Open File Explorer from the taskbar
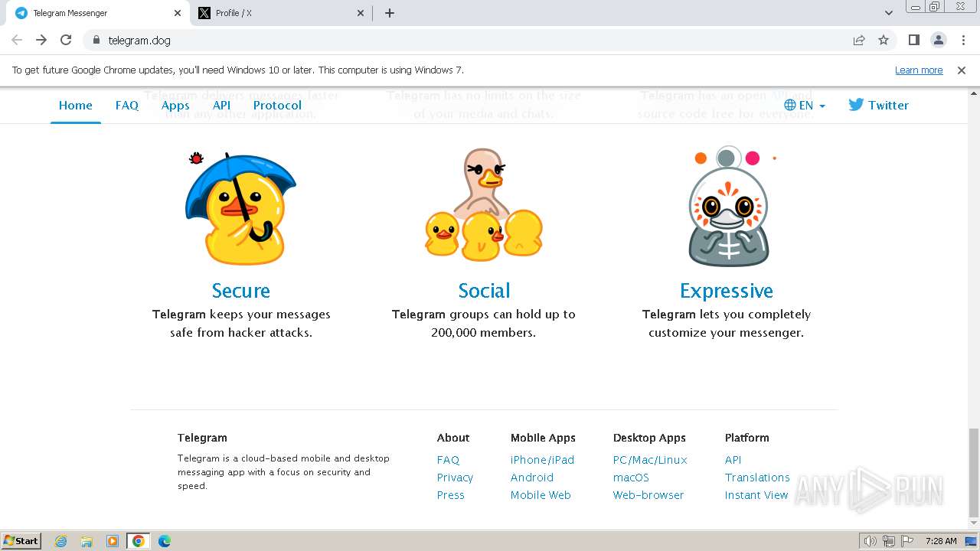 point(87,541)
